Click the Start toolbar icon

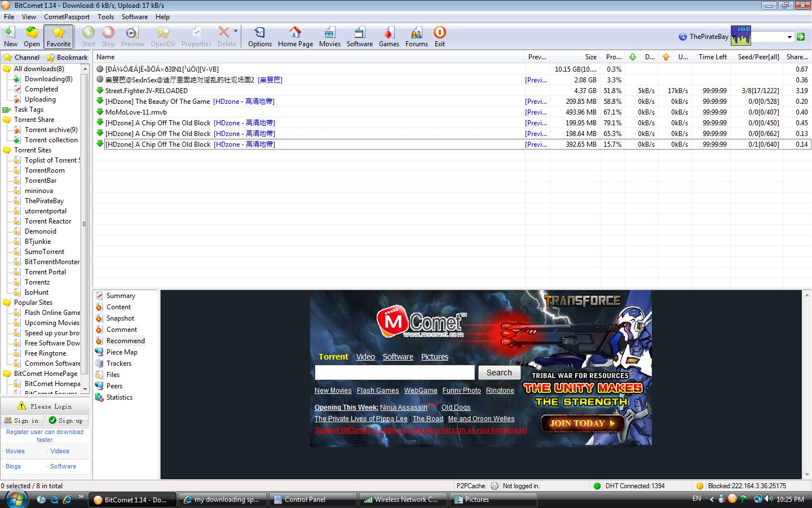[x=89, y=37]
